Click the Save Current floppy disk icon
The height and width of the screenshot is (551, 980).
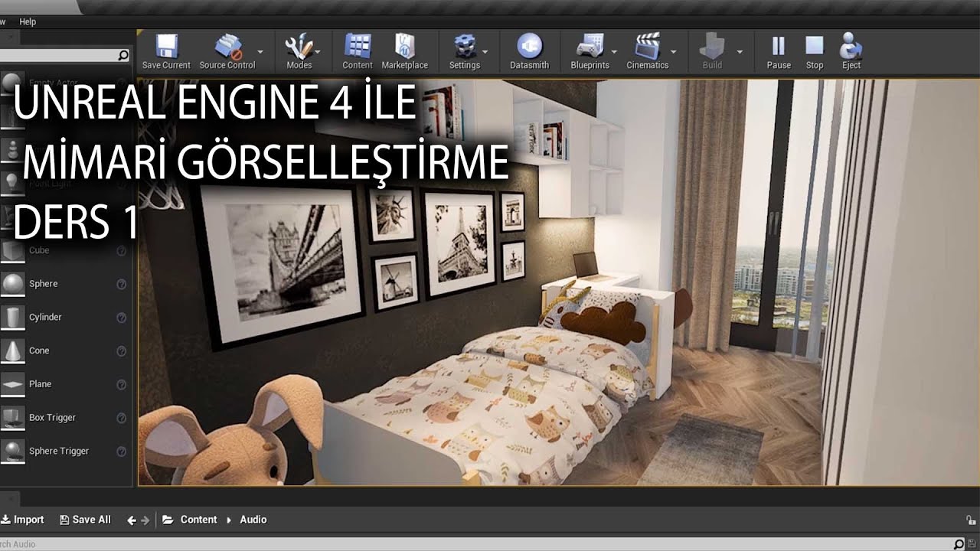point(166,46)
